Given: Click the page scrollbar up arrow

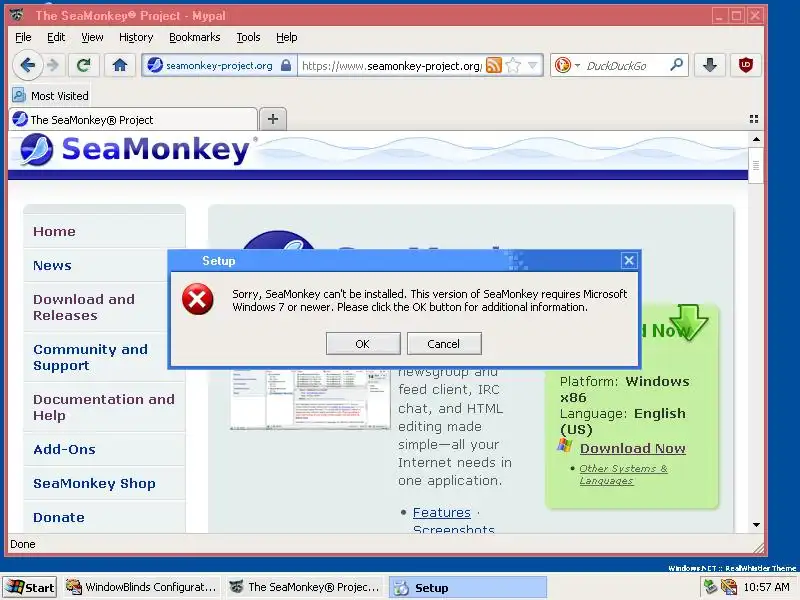Looking at the screenshot, I should 756,139.
